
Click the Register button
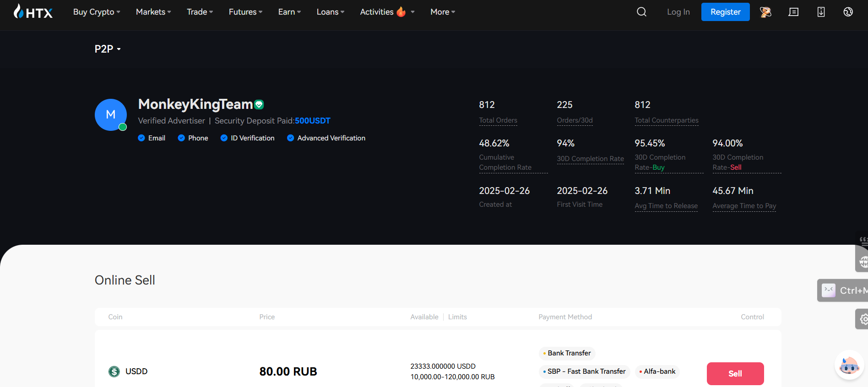tap(725, 12)
